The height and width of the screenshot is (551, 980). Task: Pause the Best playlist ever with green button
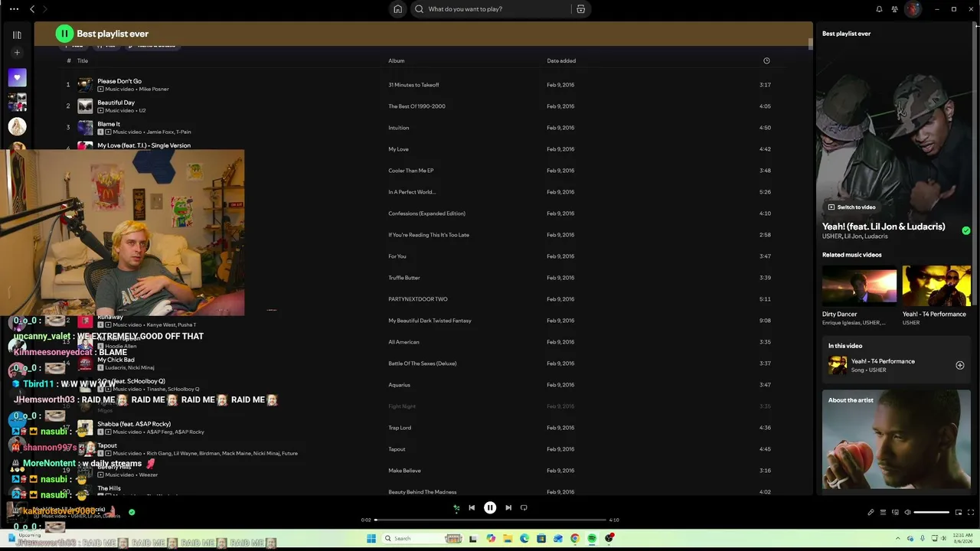pyautogui.click(x=64, y=34)
